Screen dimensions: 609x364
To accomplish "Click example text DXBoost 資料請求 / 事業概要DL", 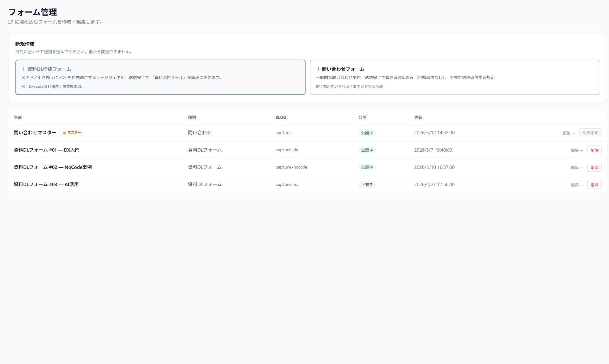I will [52, 86].
